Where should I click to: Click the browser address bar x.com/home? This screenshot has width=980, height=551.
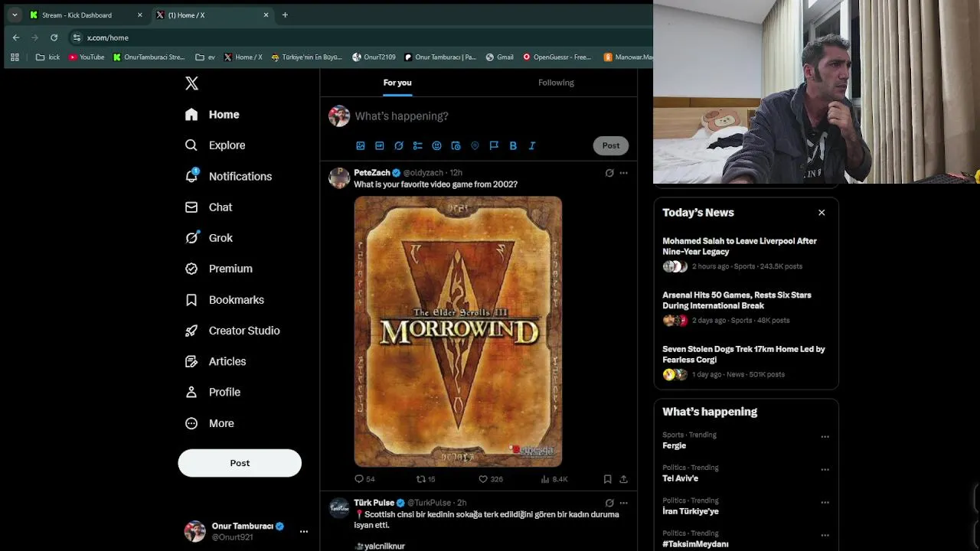coord(360,37)
